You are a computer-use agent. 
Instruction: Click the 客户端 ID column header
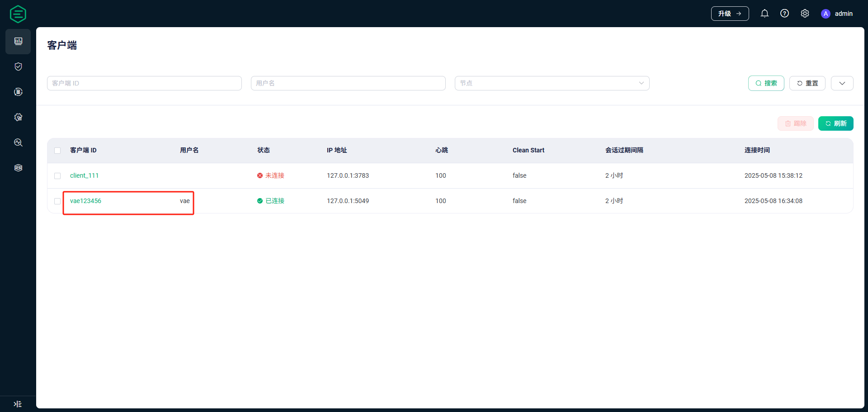click(x=83, y=150)
